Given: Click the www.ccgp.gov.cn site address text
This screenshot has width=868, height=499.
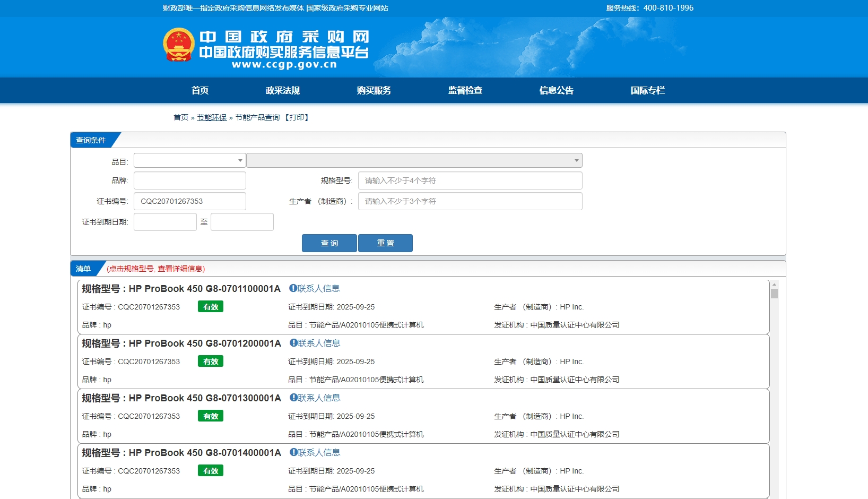Looking at the screenshot, I should tap(284, 65).
